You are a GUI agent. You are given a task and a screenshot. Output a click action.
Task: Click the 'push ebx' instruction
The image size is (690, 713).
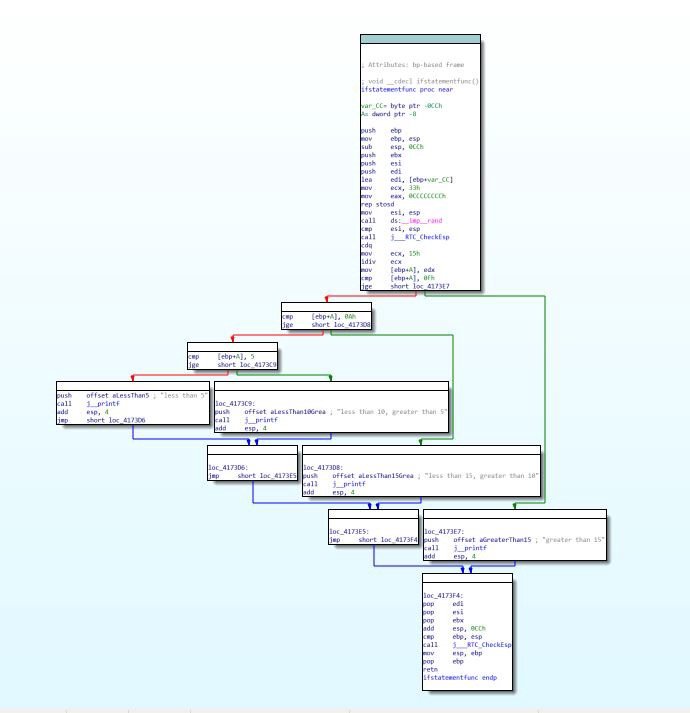tap(381, 155)
